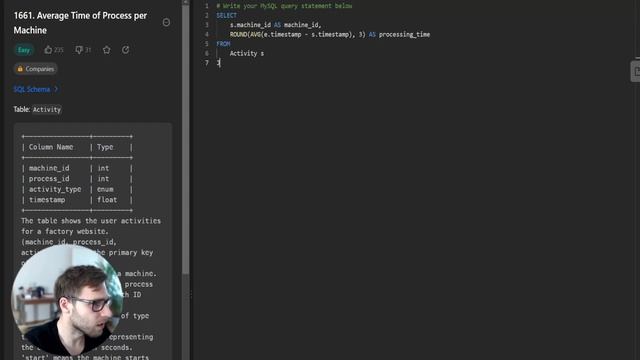Click s.machine_id on code line 3
Viewport: 640px width, 360px height.
250,25
